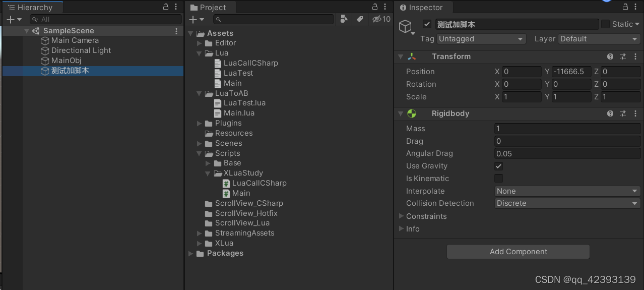Click the Search by Label tag icon
644x290 pixels.
click(359, 19)
